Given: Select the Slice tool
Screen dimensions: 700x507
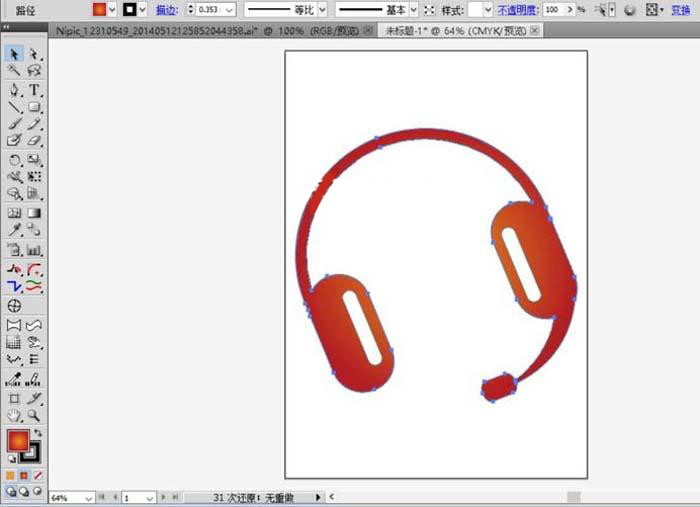Looking at the screenshot, I should pyautogui.click(x=33, y=398).
